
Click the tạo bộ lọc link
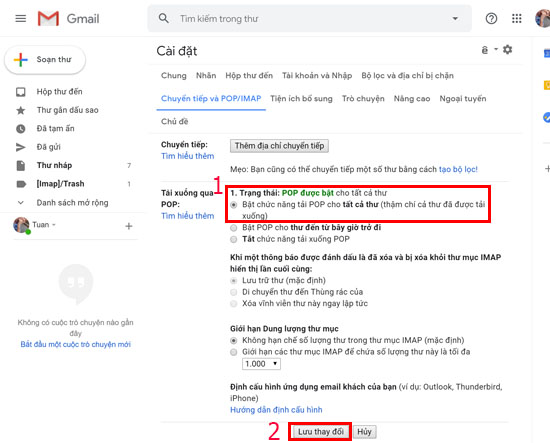(458, 169)
